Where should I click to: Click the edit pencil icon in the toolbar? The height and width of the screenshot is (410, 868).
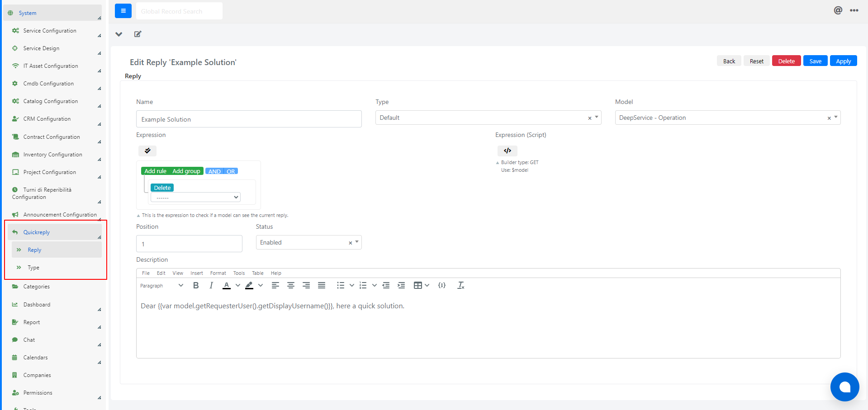[138, 34]
